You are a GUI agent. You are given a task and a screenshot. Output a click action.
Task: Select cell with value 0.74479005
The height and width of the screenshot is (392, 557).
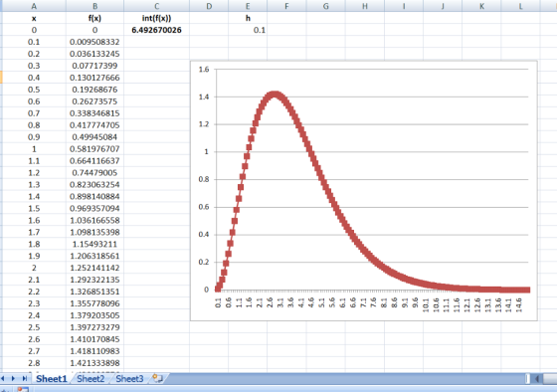point(94,173)
